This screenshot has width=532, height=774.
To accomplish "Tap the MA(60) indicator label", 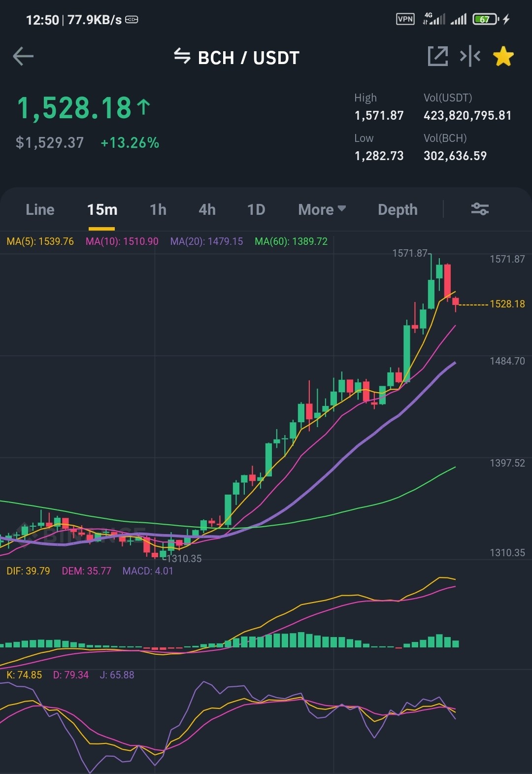I will pyautogui.click(x=291, y=241).
